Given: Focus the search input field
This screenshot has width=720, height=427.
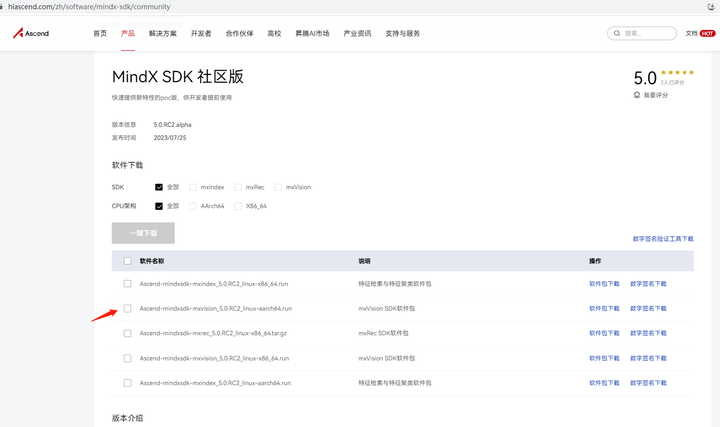Looking at the screenshot, I should coord(642,33).
